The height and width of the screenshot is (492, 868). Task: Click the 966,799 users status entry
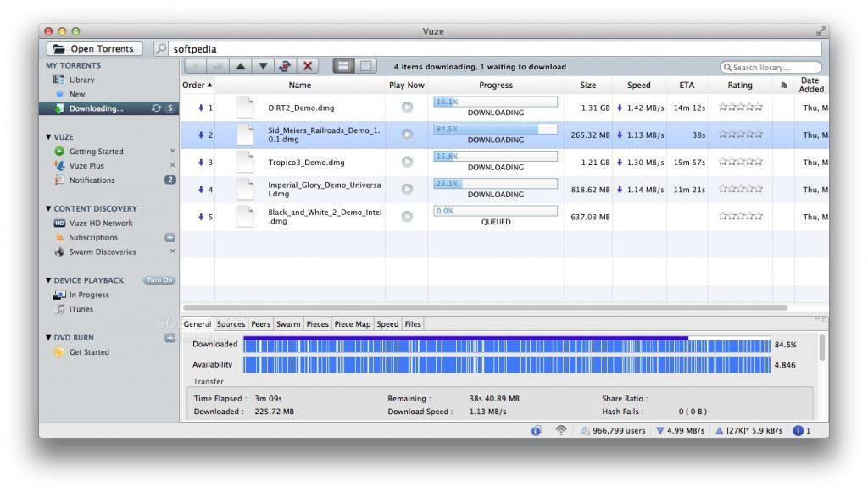613,431
